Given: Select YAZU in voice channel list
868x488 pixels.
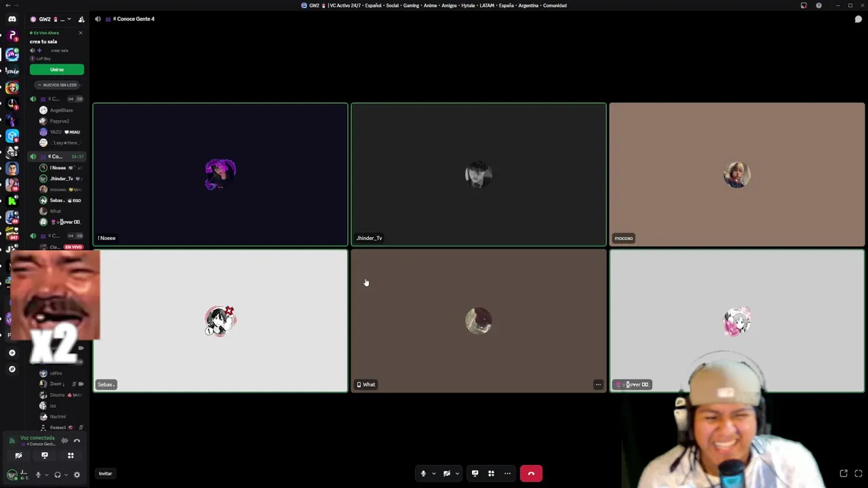Looking at the screenshot, I should (60, 131).
